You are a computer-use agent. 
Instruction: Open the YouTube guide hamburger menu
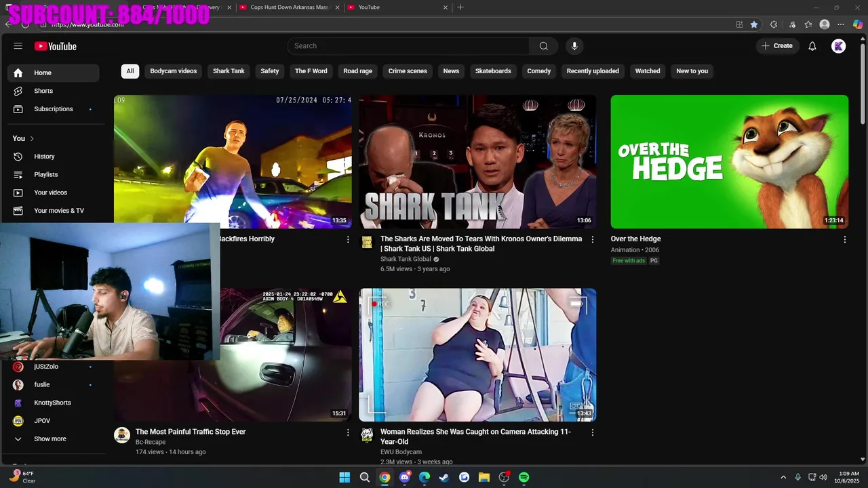[x=18, y=46]
